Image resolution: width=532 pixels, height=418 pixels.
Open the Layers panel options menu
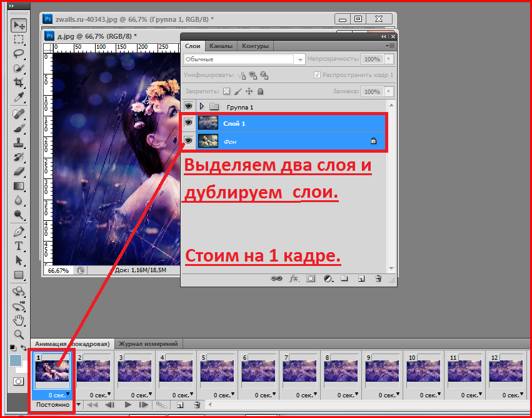(390, 46)
